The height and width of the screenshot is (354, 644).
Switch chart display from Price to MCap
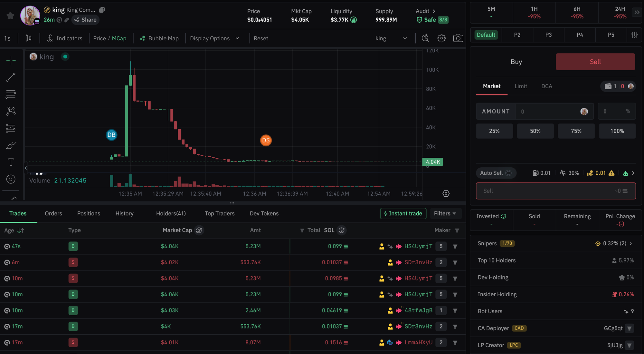pos(119,38)
